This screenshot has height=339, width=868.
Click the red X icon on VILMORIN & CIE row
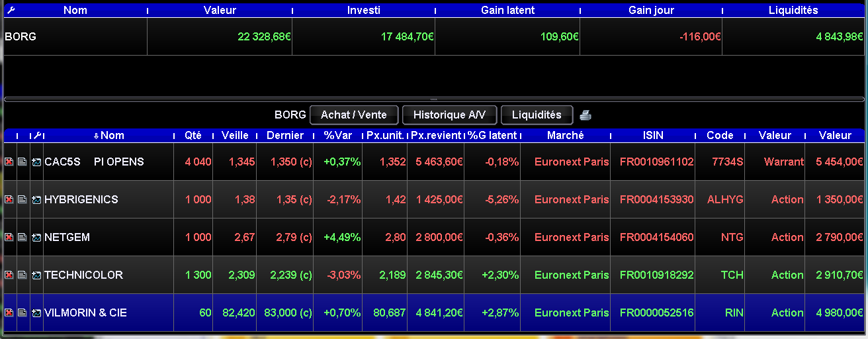pyautogui.click(x=9, y=313)
